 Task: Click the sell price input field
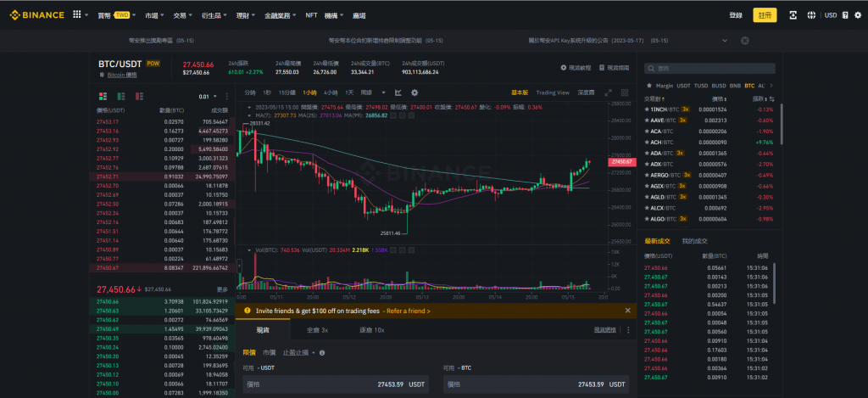[x=536, y=384]
